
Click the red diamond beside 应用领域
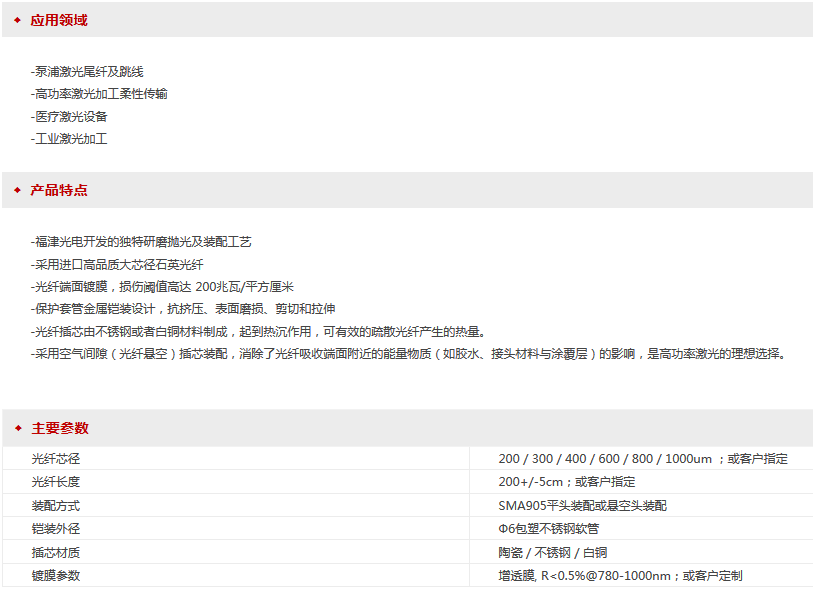click(x=18, y=20)
